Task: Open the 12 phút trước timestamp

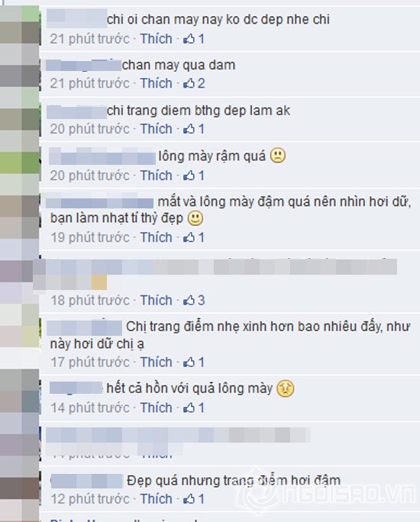Action: [90, 498]
